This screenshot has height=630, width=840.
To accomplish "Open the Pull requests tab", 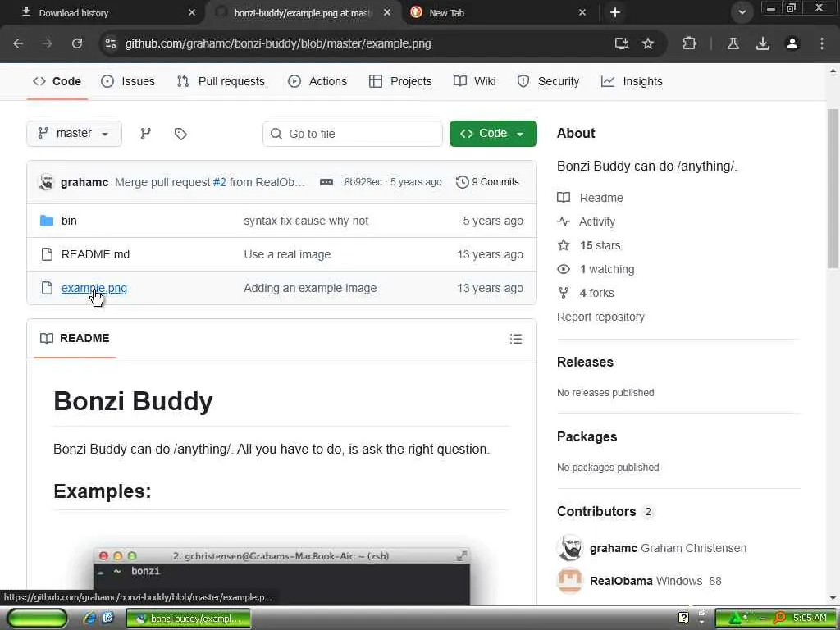I will pos(221,81).
